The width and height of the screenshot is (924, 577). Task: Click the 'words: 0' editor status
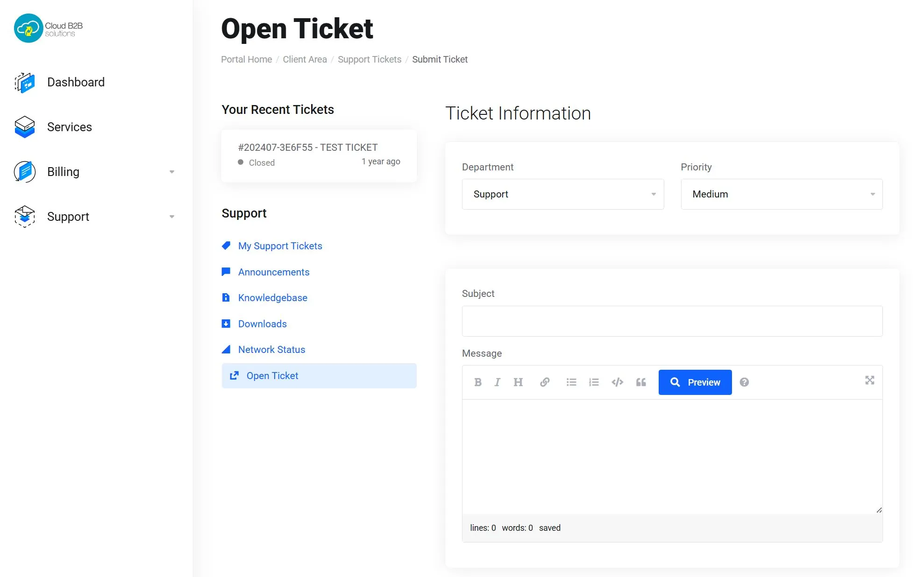[x=517, y=528]
